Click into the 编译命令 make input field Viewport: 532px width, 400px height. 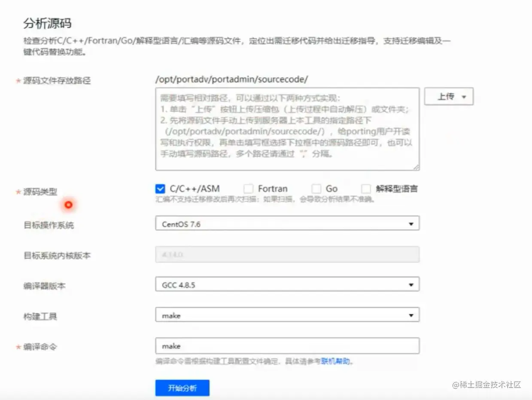point(287,346)
